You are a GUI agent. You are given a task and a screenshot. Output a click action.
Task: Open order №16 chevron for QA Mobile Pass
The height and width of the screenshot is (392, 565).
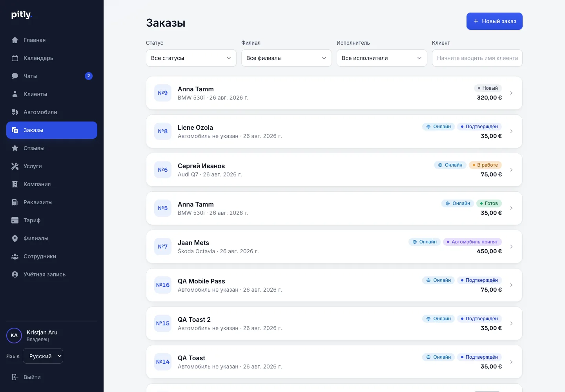[511, 285]
